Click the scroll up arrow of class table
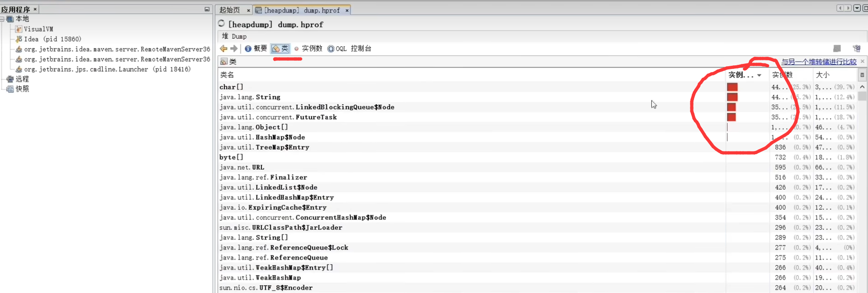This screenshot has height=293, width=868. point(862,87)
